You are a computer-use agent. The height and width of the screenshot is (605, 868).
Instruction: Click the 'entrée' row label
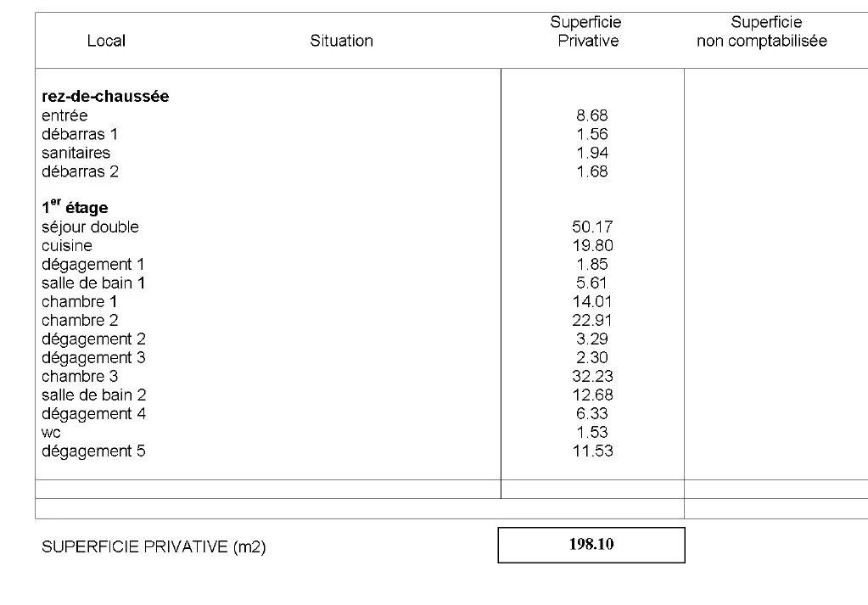click(64, 115)
